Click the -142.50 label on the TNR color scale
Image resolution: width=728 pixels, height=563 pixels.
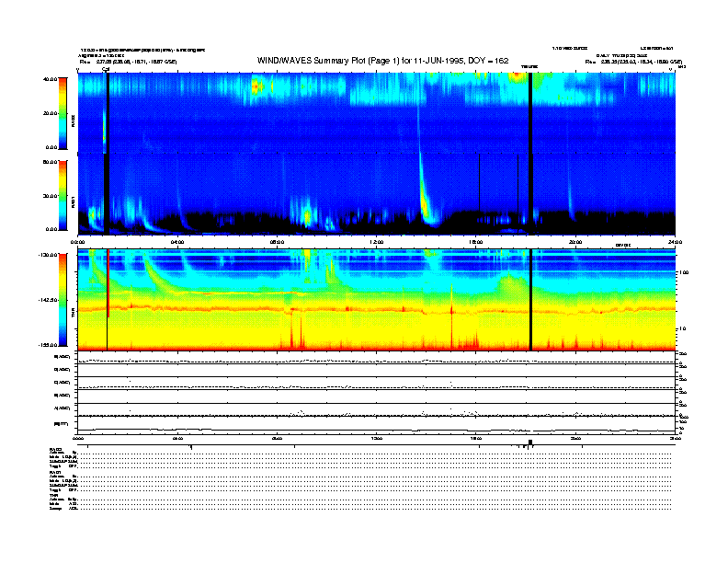(48, 300)
